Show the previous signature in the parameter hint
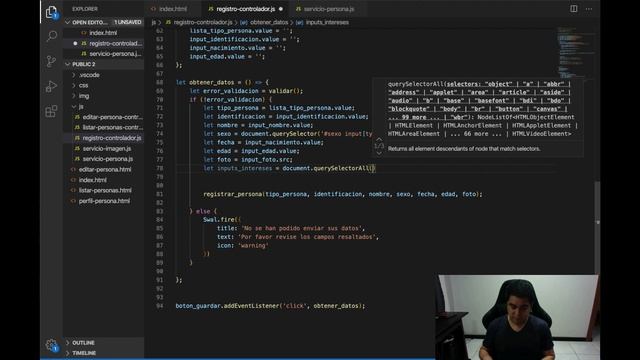640x360 pixels. (379, 139)
